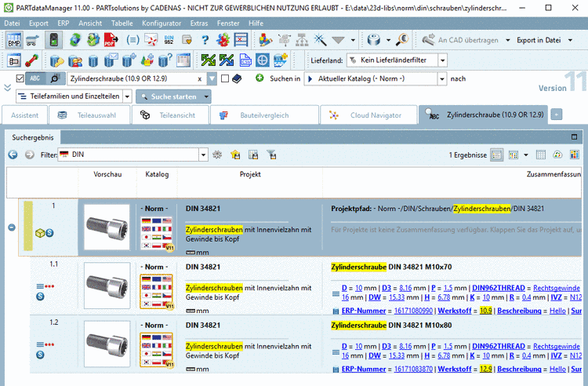The width and height of the screenshot is (588, 386).
Task: Click the help question mark icon
Action: (205, 40)
